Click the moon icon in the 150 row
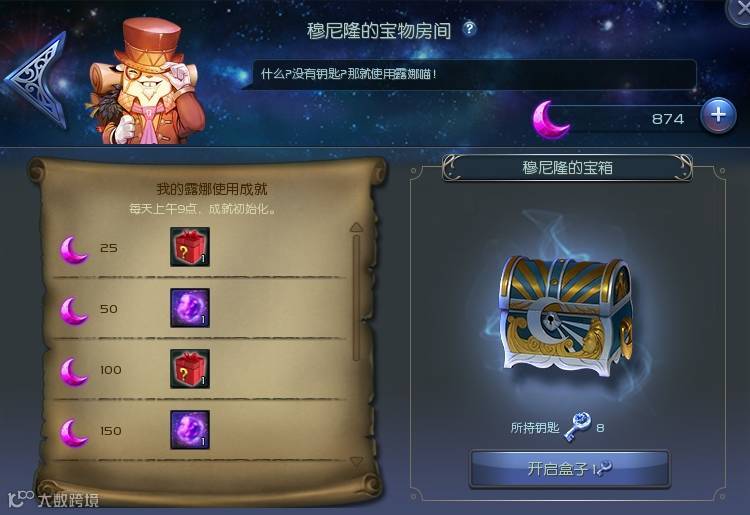Viewport: 750px width, 515px height. [x=74, y=432]
